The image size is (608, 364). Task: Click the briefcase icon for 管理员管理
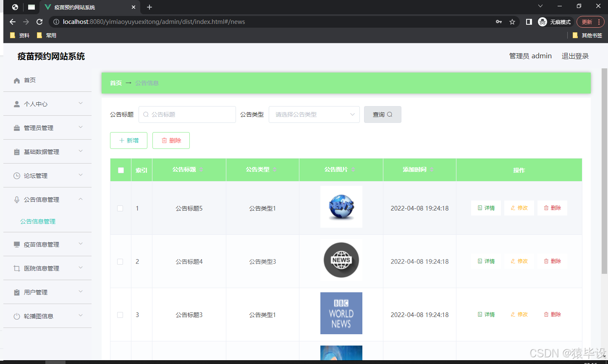[x=17, y=128]
